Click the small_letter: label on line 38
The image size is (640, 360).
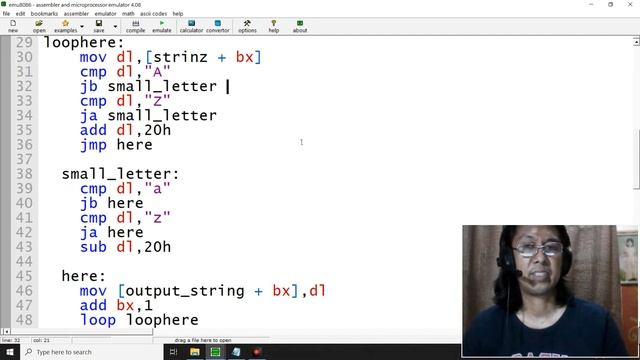tap(120, 174)
